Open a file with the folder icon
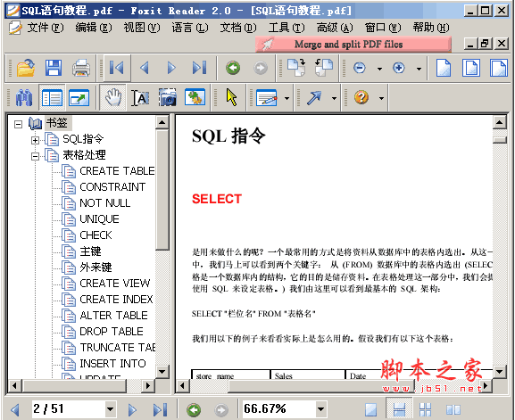This screenshot has width=515, height=420. tap(26, 68)
